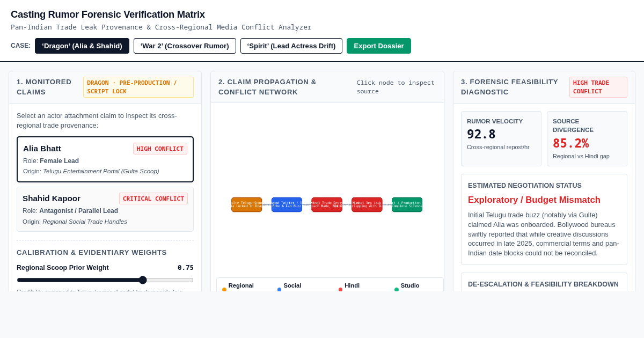The height and width of the screenshot is (338, 644).
Task: Select the Shahid Kapoor claim card
Action: click(105, 209)
